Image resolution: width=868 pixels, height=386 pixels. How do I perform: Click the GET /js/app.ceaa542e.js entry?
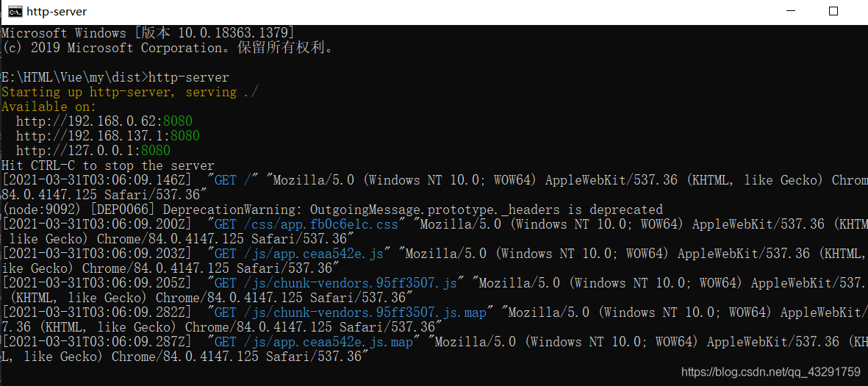coord(299,254)
